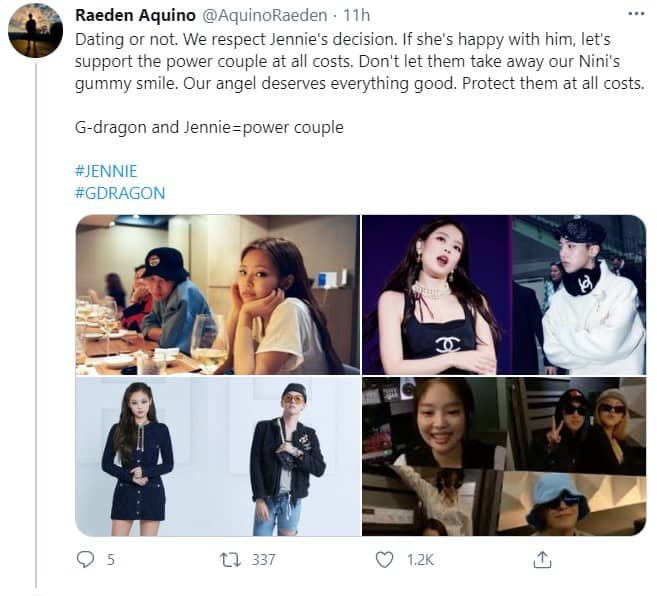Click the reply speech bubble icon
The height and width of the screenshot is (596, 657).
(85, 560)
